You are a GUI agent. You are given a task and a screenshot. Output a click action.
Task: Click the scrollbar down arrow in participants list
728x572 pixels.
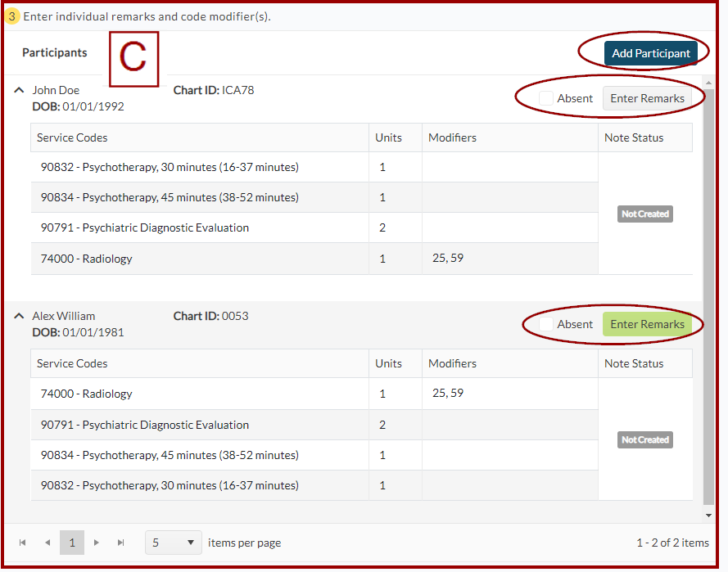pos(708,515)
